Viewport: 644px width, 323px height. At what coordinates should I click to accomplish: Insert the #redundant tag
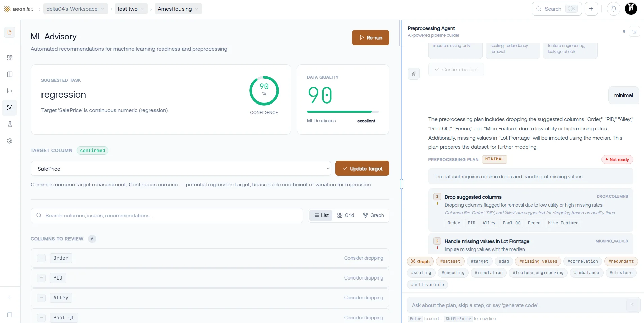[x=621, y=261]
